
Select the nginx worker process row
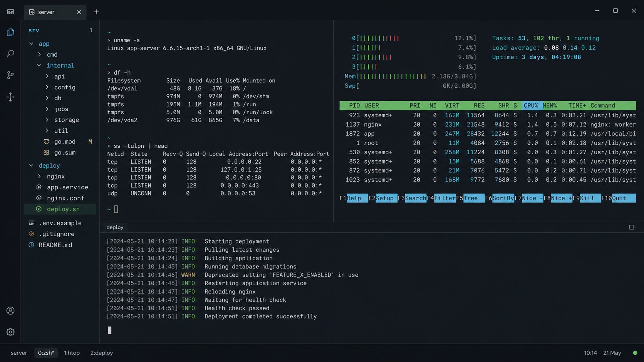(x=488, y=125)
